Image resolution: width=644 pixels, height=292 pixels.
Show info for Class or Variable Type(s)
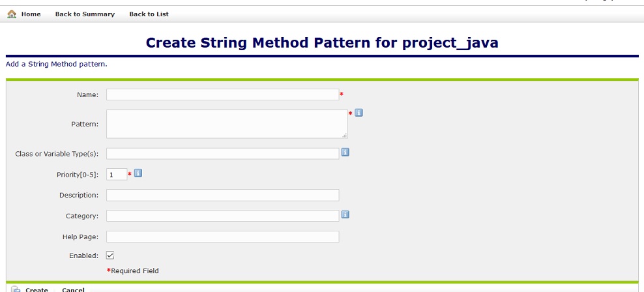pos(345,153)
